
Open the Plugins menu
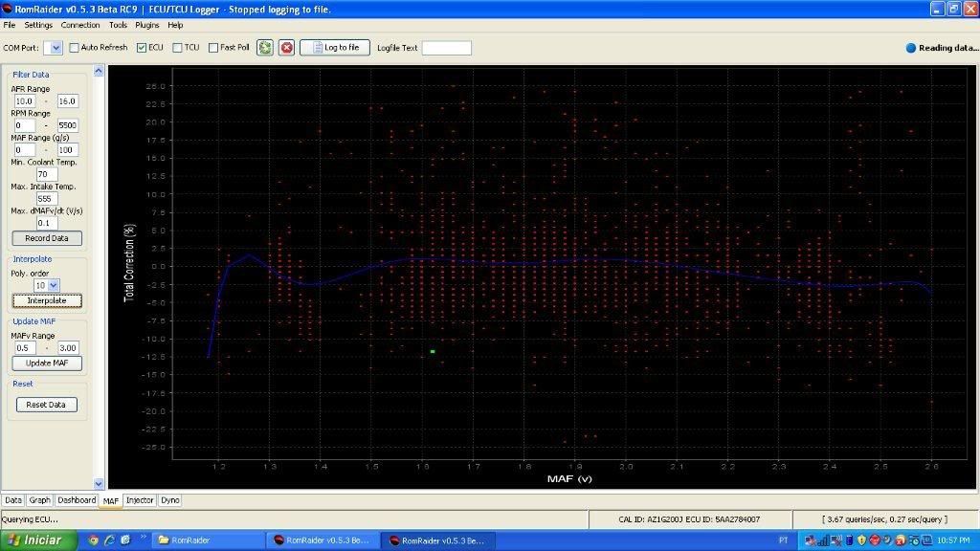pos(147,25)
